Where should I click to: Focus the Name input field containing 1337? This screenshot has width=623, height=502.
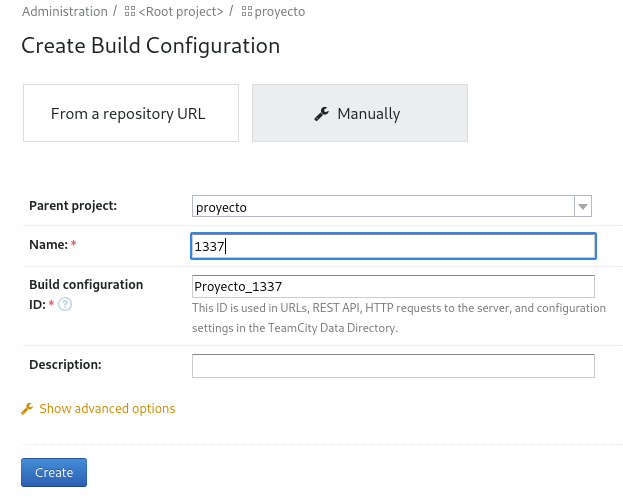point(393,246)
